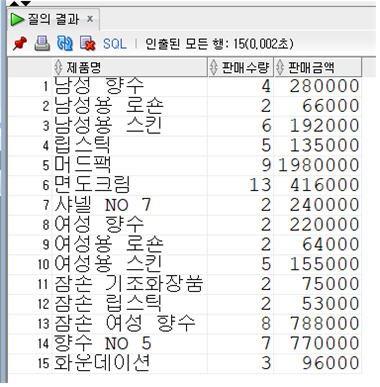Refresh the query results

[65, 43]
